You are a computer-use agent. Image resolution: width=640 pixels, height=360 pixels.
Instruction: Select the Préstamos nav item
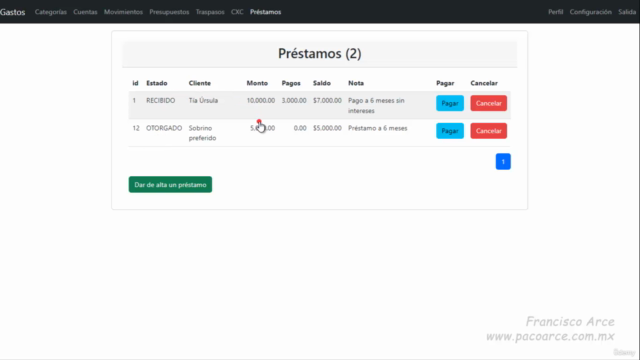click(265, 12)
